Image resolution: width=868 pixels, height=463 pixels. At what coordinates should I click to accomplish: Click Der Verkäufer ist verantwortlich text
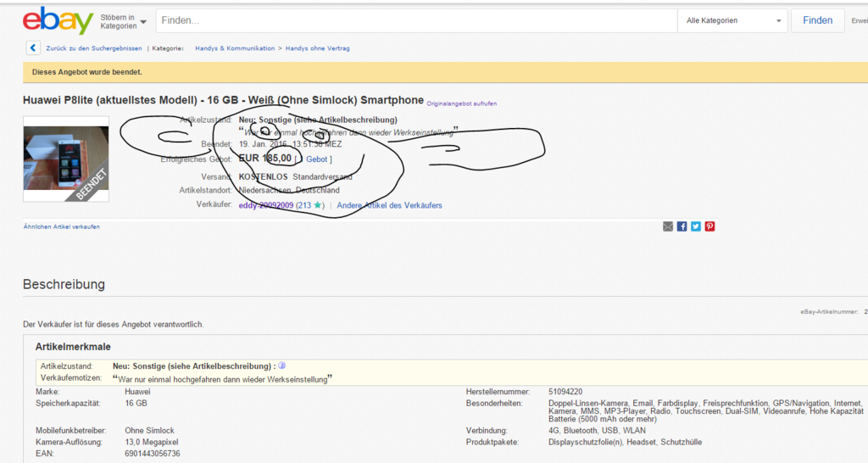113,324
